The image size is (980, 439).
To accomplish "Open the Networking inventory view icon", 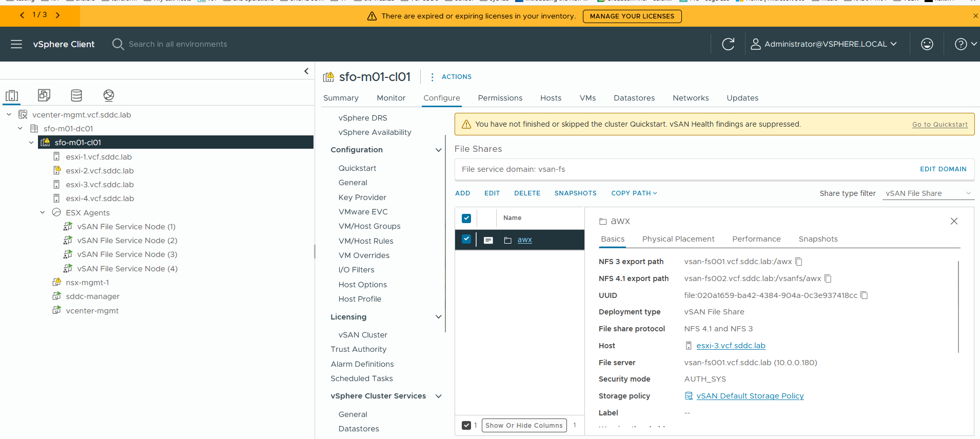I will [109, 95].
